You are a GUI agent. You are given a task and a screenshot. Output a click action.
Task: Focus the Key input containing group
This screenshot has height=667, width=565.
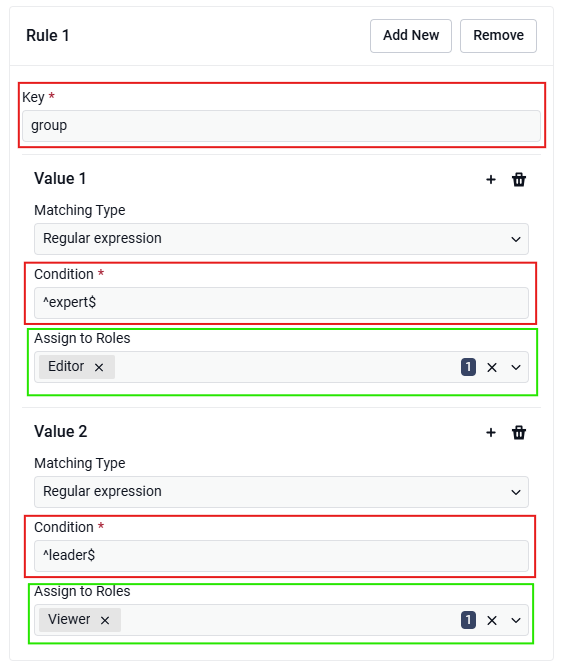(x=281, y=126)
